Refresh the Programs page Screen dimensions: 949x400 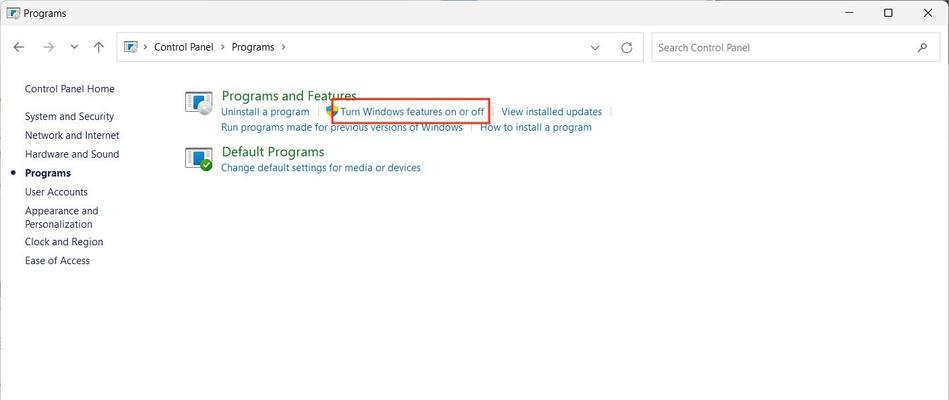[627, 47]
